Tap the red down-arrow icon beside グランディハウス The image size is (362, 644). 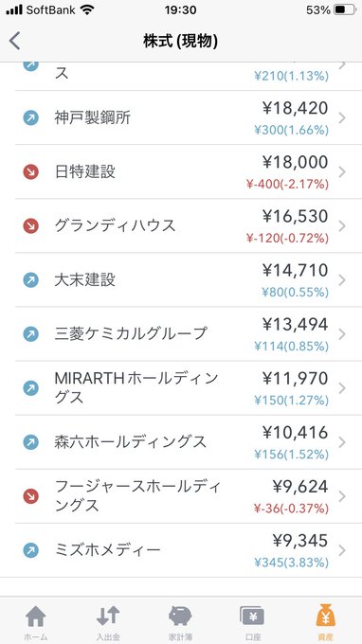click(31, 226)
